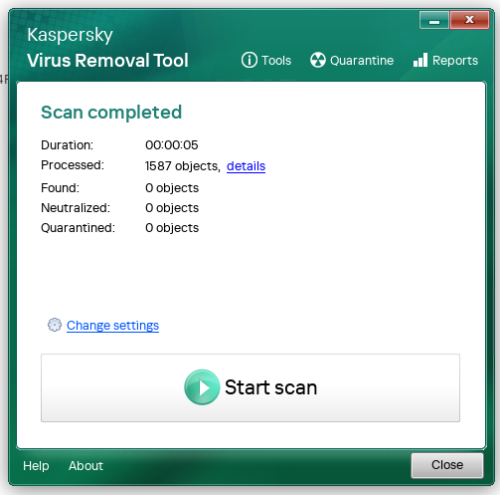Screen dimensions: 500x495
Task: Open the About link
Action: (x=86, y=466)
